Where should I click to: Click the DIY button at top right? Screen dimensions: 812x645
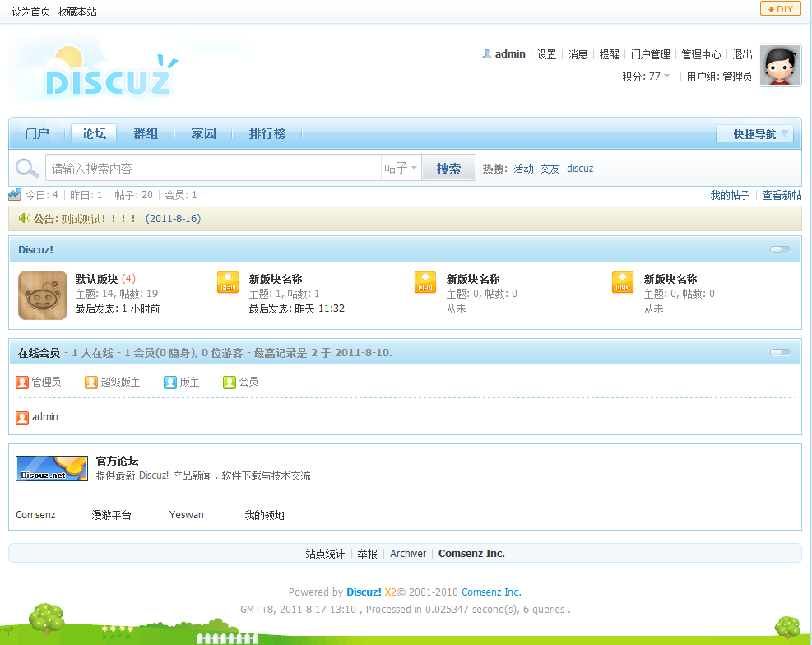point(781,9)
